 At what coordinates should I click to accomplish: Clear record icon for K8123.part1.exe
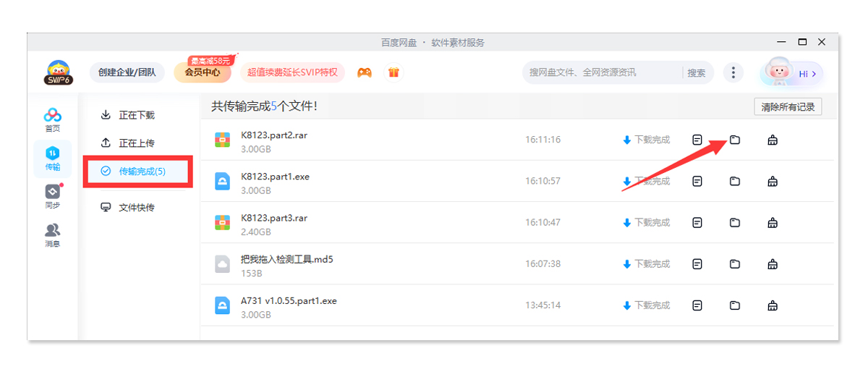click(x=773, y=181)
